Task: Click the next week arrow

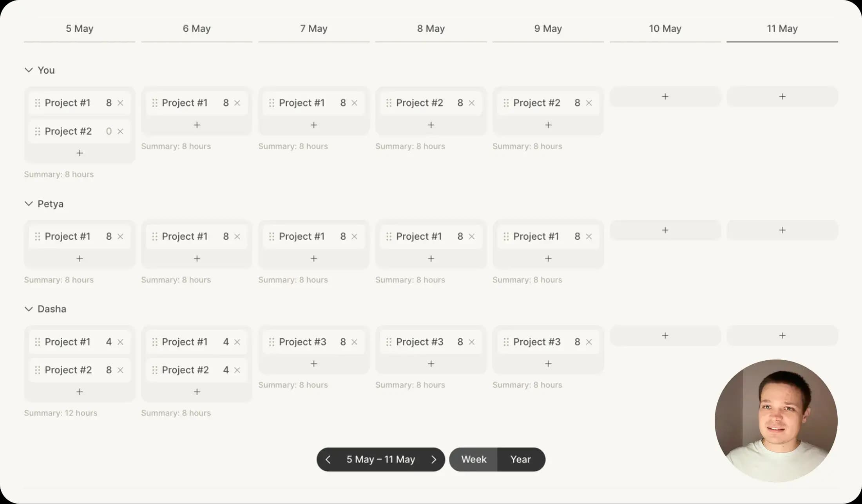Action: [x=434, y=459]
